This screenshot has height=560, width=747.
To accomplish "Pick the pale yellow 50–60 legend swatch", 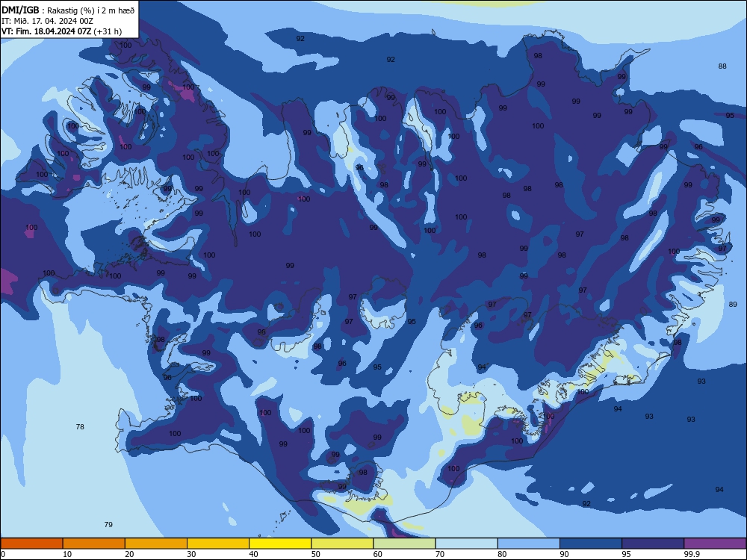I will 343,544.
